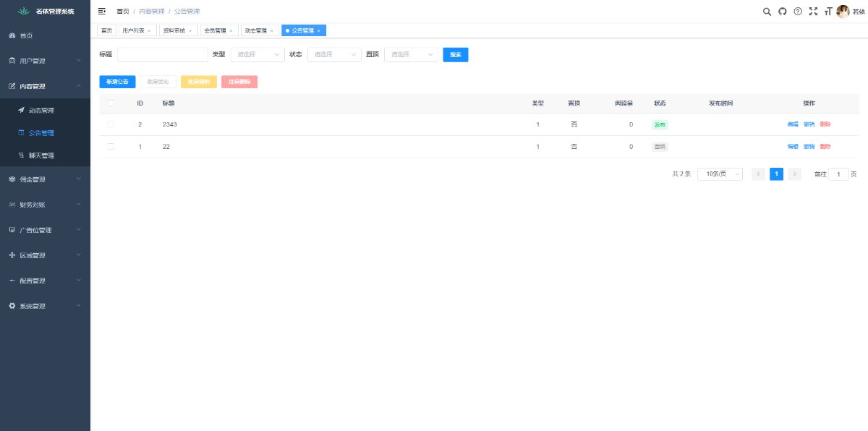Select page 1 in pagination
The height and width of the screenshot is (431, 868).
(x=776, y=174)
